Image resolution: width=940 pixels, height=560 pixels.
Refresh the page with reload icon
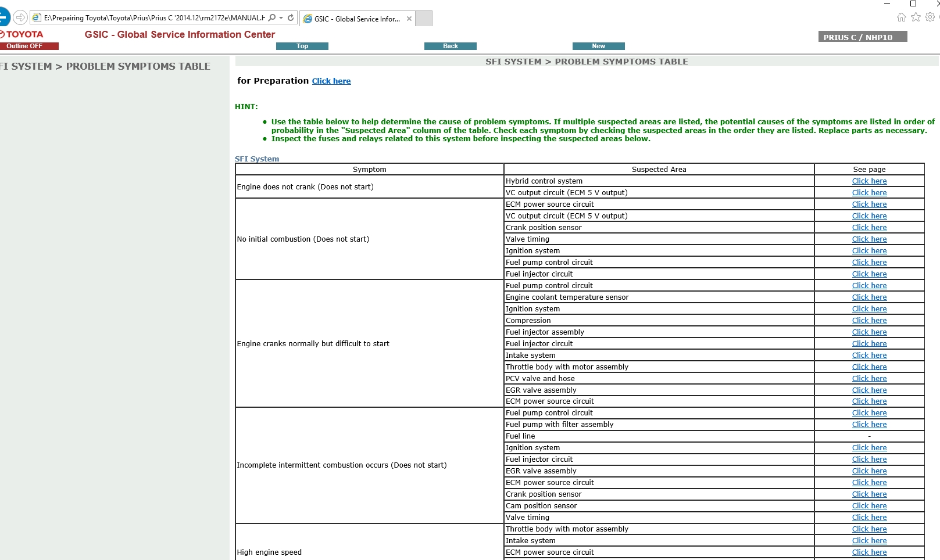[x=291, y=18]
